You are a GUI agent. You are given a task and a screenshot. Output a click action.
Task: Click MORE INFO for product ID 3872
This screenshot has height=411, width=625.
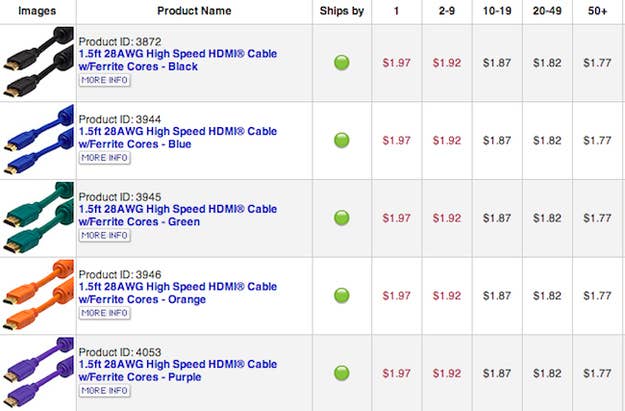click(104, 80)
